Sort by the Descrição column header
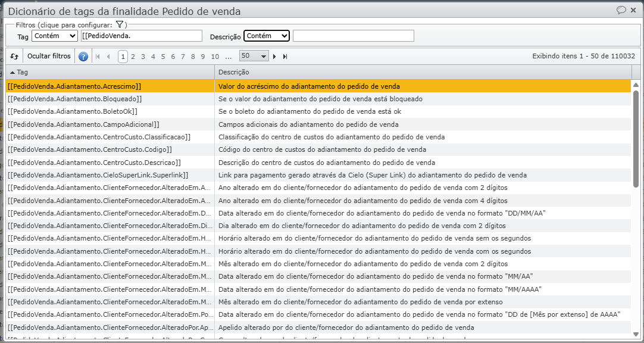Screen dimensions: 644x343 click(x=423, y=72)
